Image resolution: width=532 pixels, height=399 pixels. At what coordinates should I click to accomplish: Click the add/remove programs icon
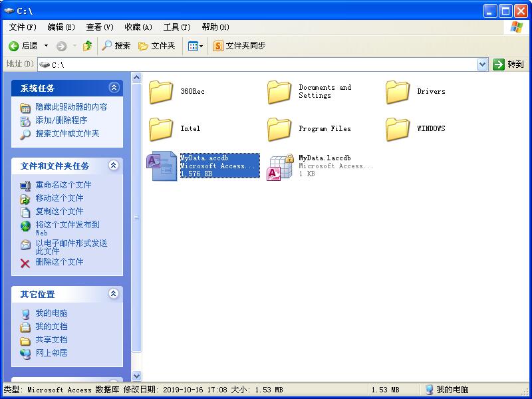25,121
